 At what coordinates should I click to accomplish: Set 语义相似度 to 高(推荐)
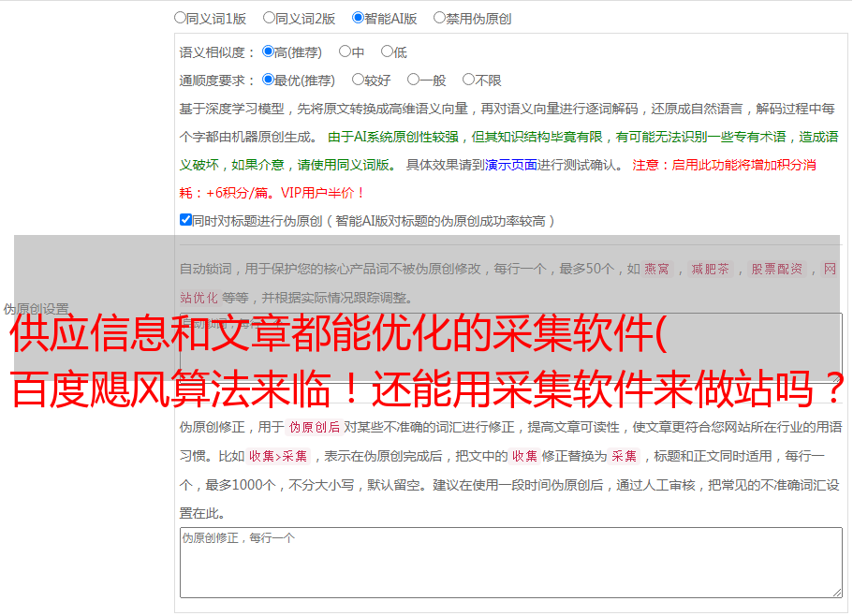(x=268, y=51)
